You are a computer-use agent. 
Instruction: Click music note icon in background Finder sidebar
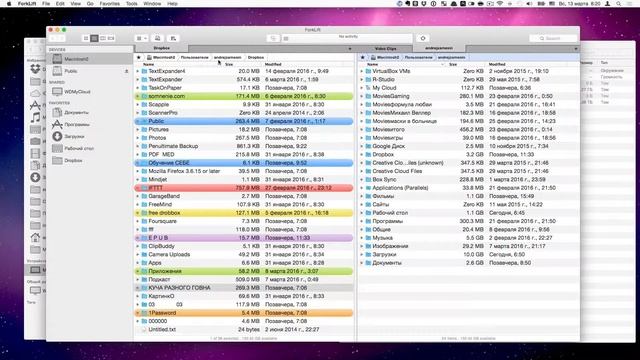tap(36, 118)
